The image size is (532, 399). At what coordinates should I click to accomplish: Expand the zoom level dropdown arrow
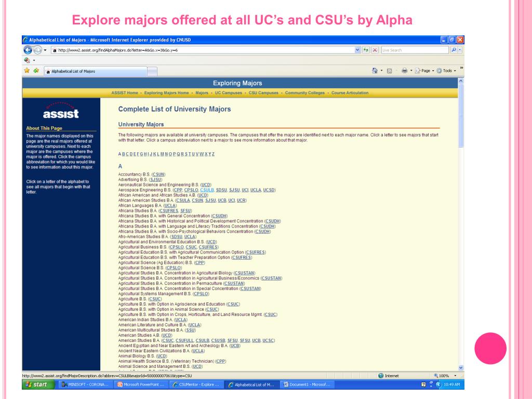click(x=455, y=376)
